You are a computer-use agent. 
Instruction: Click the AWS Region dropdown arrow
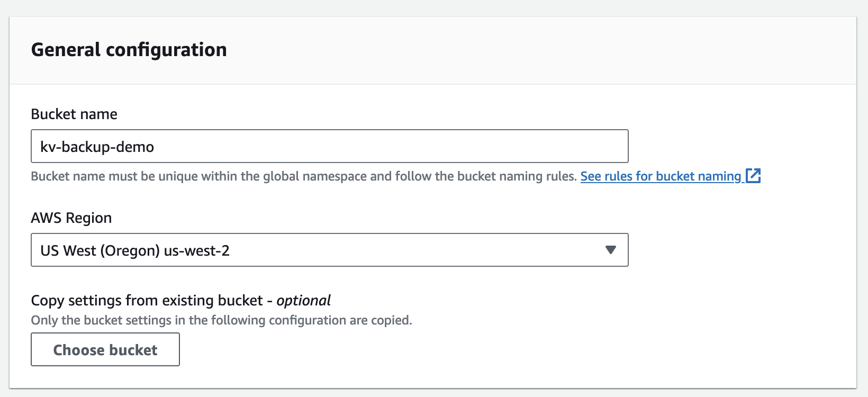(x=611, y=250)
